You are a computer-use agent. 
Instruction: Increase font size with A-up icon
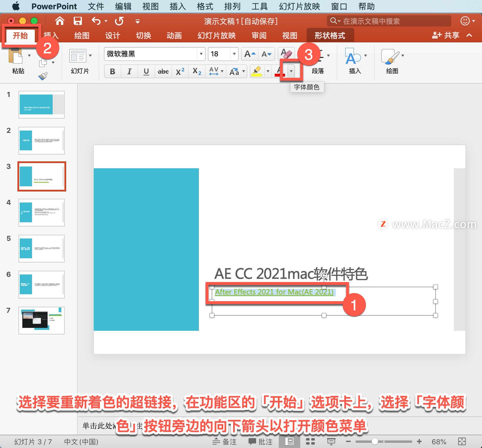(x=250, y=54)
